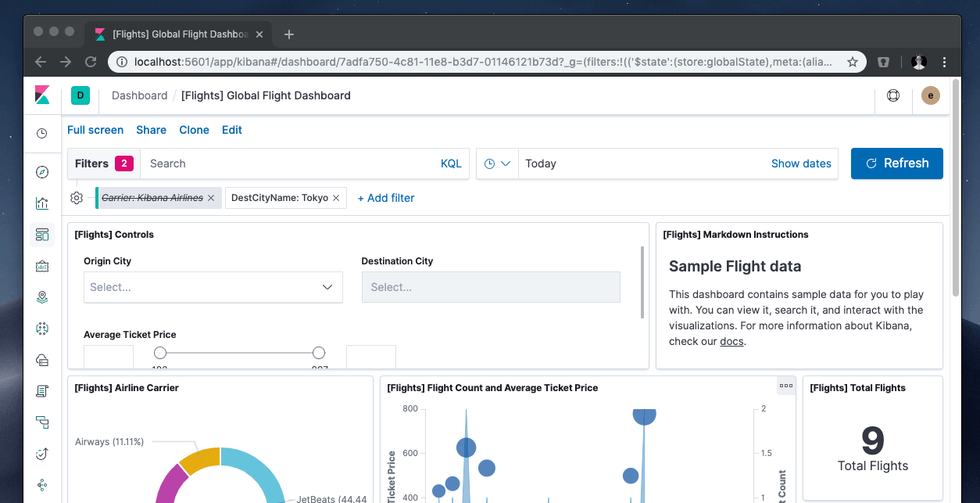
Task: Click the Destination City select box
Action: tap(491, 287)
